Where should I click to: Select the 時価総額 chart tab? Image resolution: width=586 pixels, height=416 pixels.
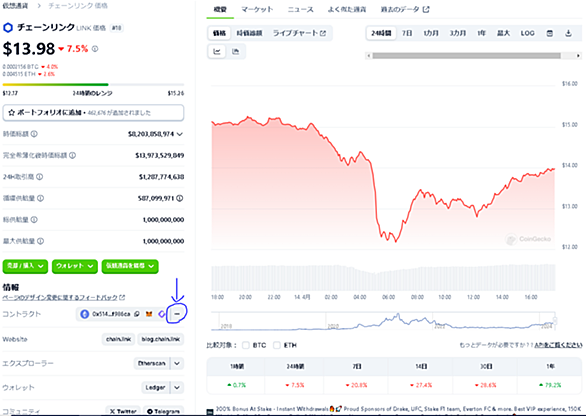pyautogui.click(x=249, y=33)
